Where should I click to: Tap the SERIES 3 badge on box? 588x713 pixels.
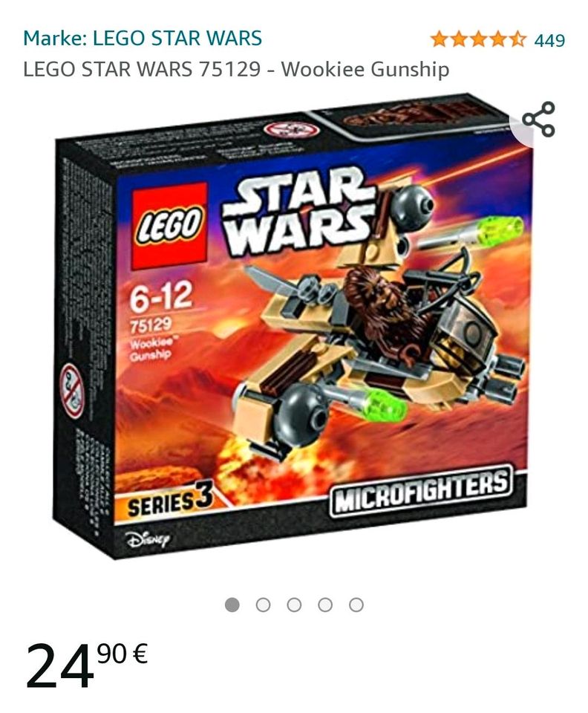[165, 503]
